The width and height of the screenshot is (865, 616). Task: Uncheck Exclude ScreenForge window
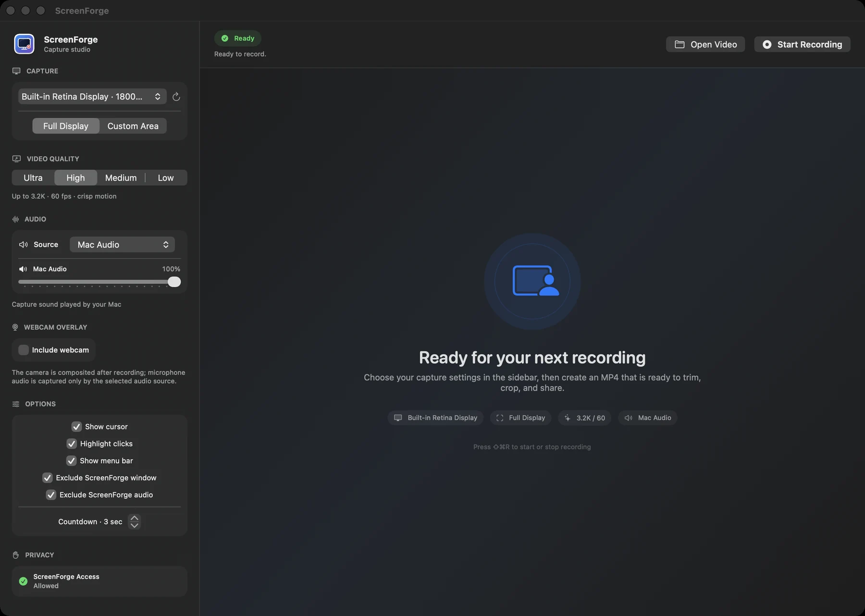point(47,478)
